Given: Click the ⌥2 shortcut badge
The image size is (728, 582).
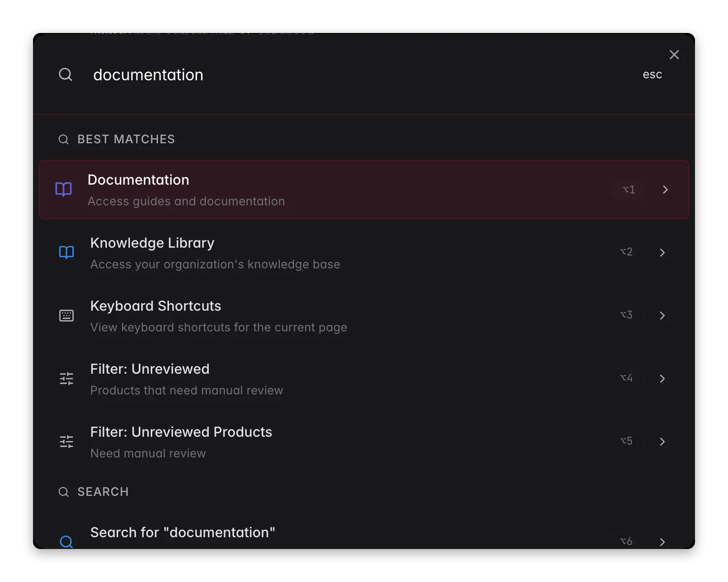Looking at the screenshot, I should (626, 252).
